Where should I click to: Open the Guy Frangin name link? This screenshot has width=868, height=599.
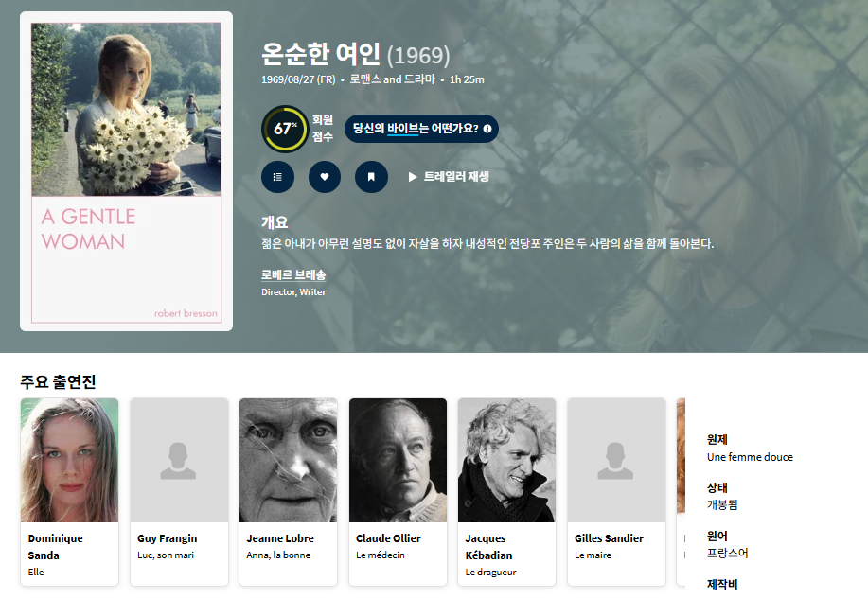[168, 538]
